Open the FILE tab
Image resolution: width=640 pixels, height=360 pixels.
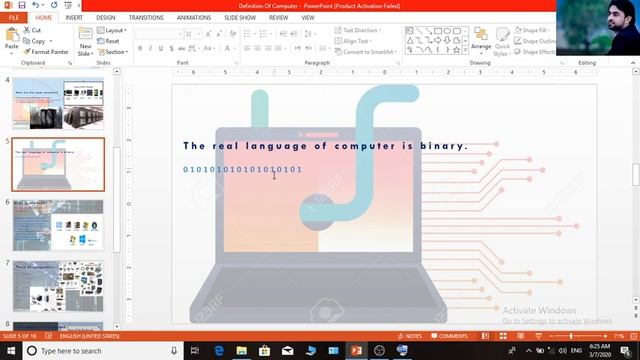click(13, 18)
